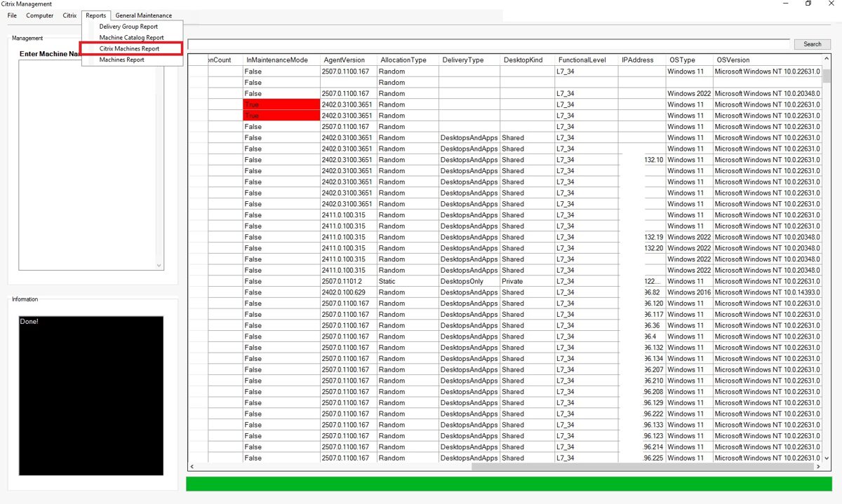Select agent version cell '2507.0.1101.2'
842x504 pixels.
(348, 281)
